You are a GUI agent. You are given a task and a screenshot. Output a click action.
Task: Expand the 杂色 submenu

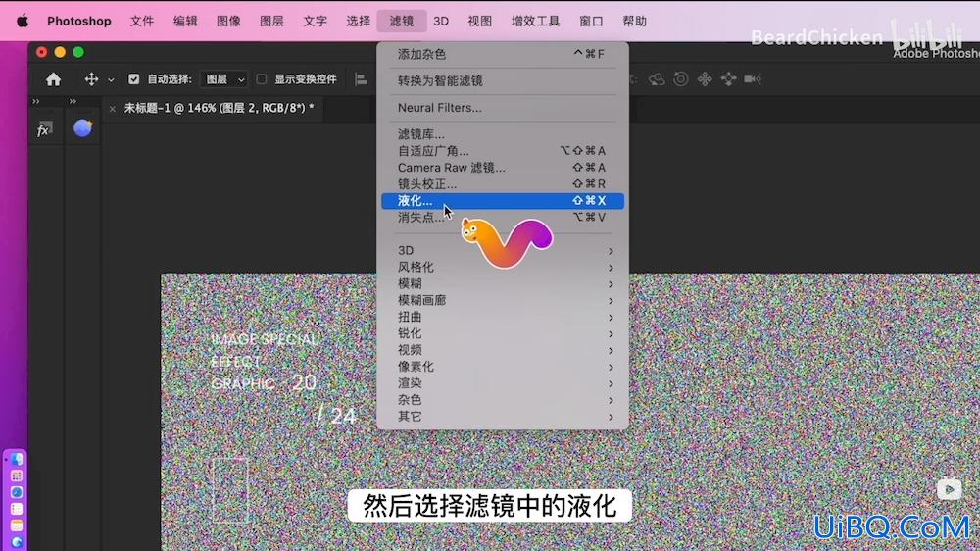(503, 400)
